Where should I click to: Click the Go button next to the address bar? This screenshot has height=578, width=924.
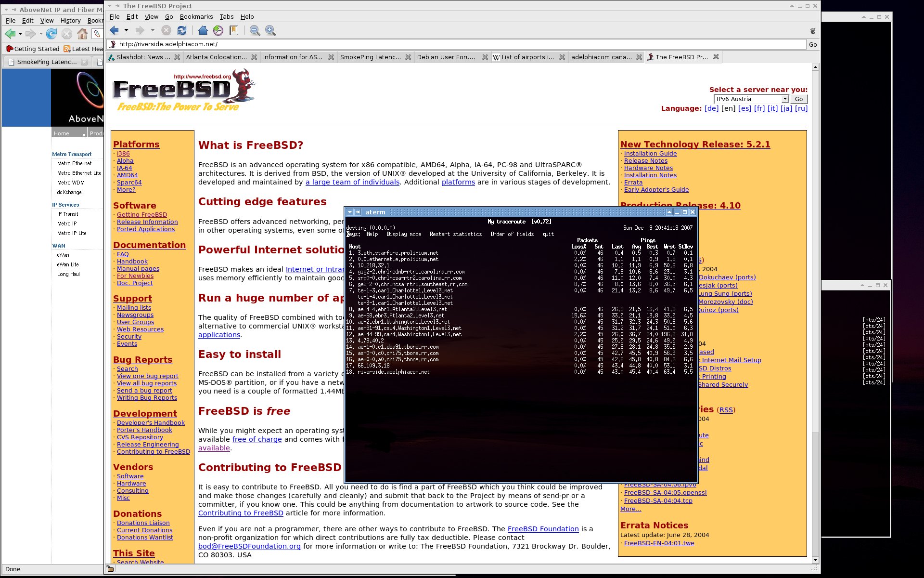(x=813, y=44)
